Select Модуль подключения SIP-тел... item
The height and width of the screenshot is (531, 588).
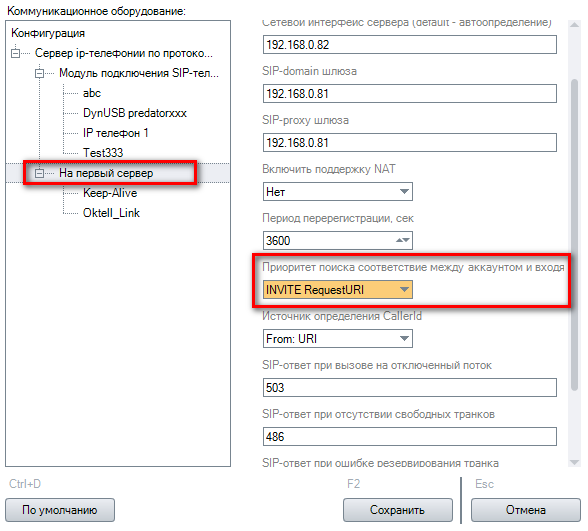(139, 73)
